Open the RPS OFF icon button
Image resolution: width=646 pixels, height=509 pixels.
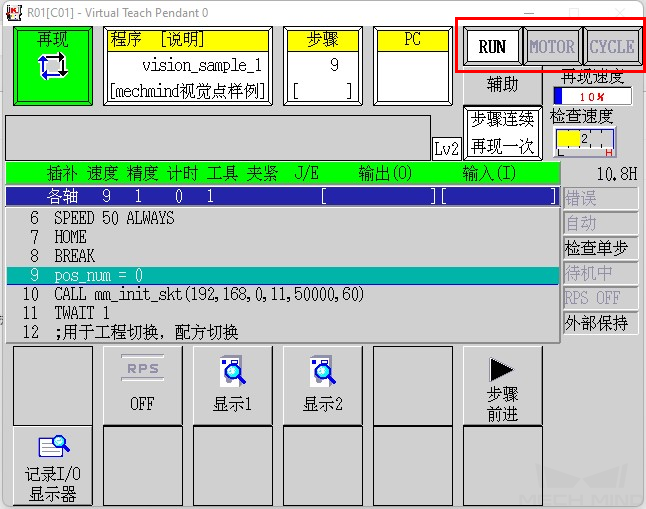pyautogui.click(x=143, y=385)
